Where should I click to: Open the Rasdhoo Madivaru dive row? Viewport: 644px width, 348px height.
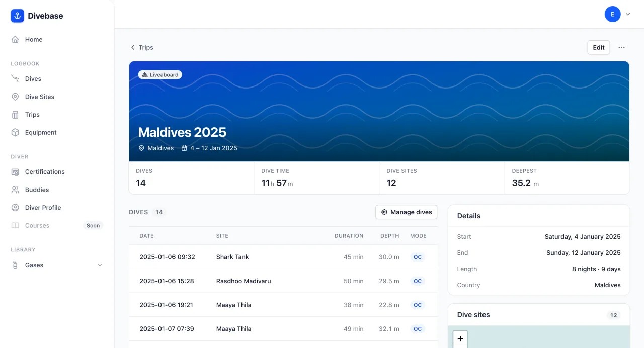click(x=283, y=281)
